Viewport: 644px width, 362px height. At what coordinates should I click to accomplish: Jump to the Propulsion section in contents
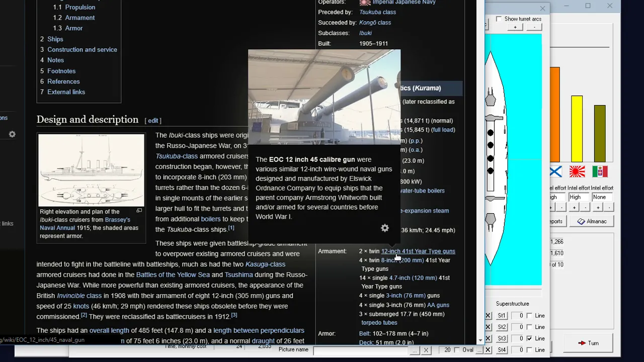pyautogui.click(x=80, y=7)
